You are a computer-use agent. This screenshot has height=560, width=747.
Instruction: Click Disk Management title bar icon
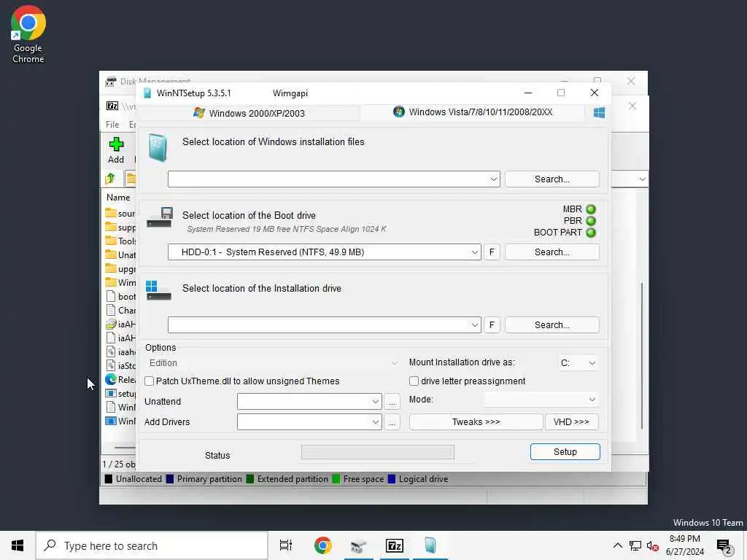[111, 82]
